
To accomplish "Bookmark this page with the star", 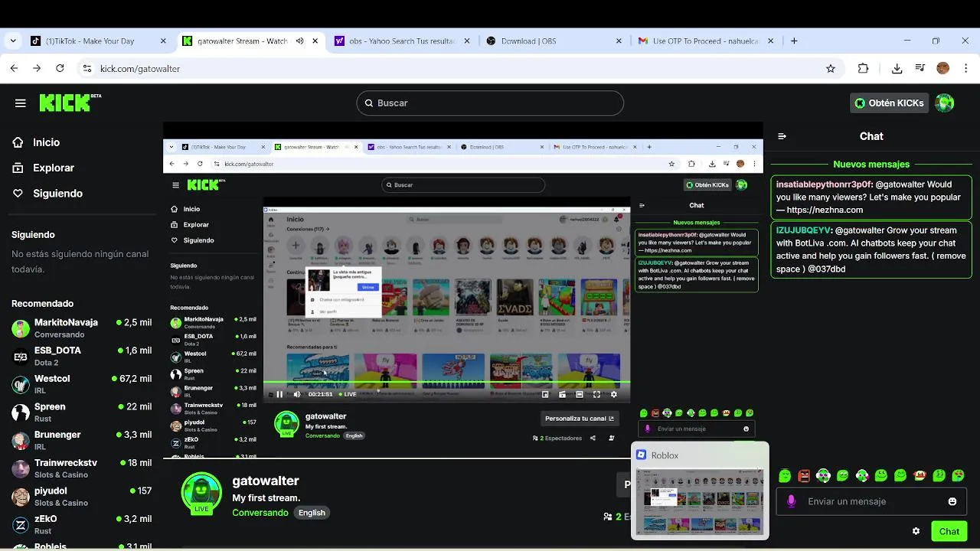I will click(831, 68).
